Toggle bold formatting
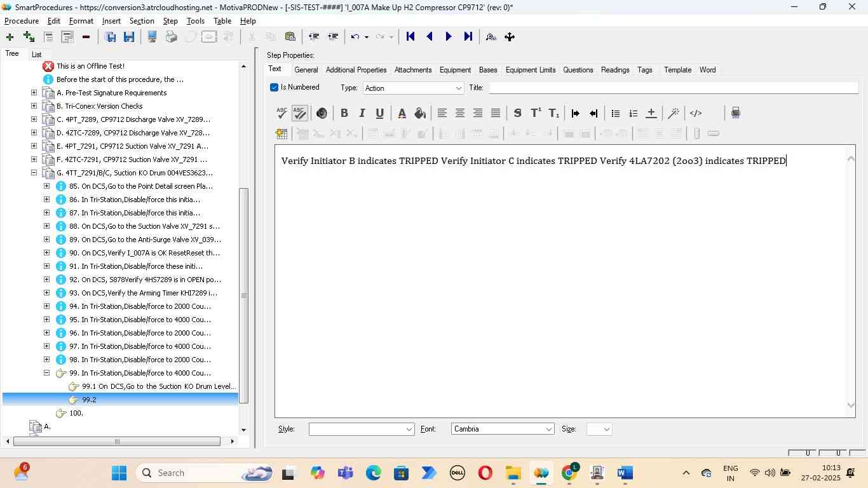 344,113
